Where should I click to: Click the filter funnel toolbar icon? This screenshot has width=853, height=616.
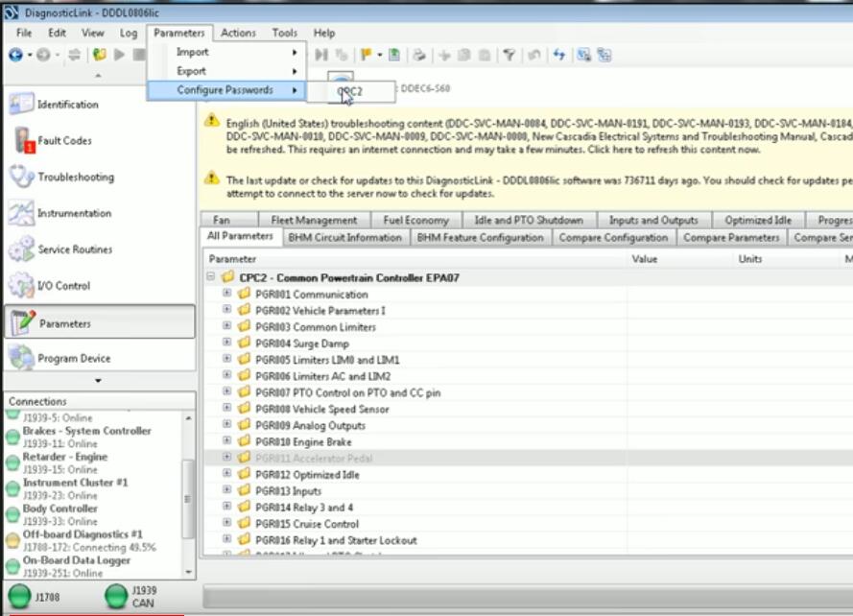coord(509,55)
